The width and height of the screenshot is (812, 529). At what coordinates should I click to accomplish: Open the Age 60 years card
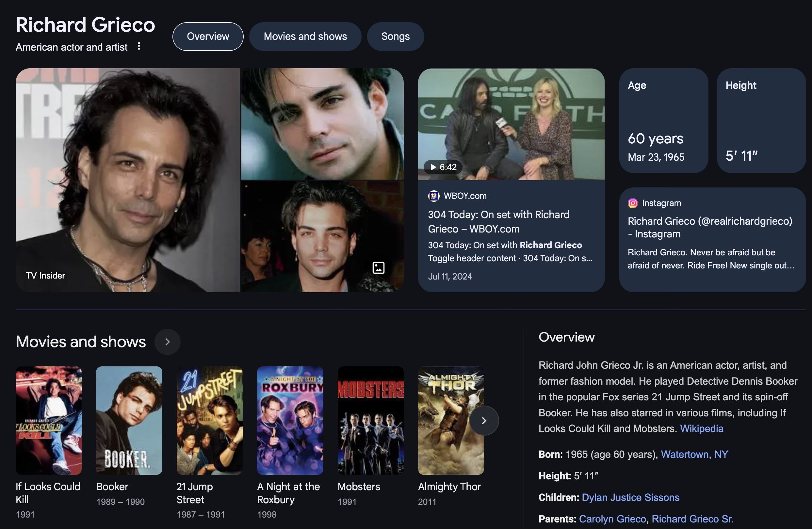664,121
